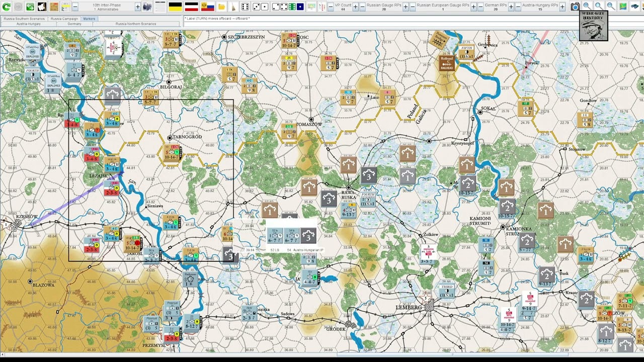Select the Austria-Hungary black-yellow flag icon
Viewport: 644px width, 362px height.
(175, 7)
